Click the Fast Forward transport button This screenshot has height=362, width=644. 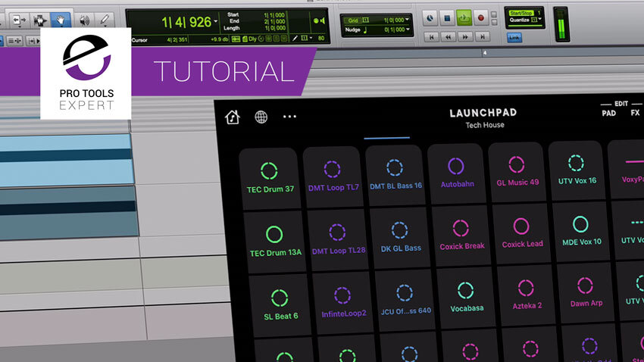click(465, 37)
